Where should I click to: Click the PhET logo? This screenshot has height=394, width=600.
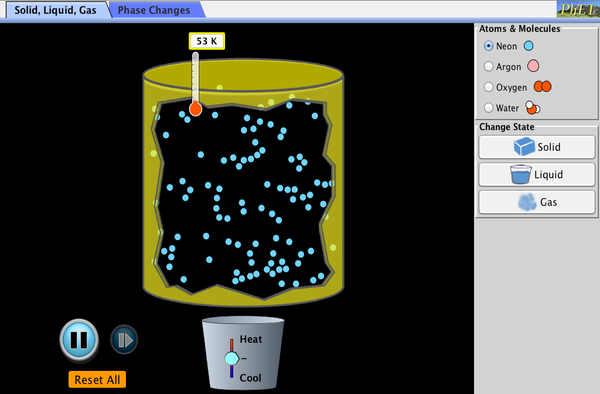pyautogui.click(x=578, y=9)
